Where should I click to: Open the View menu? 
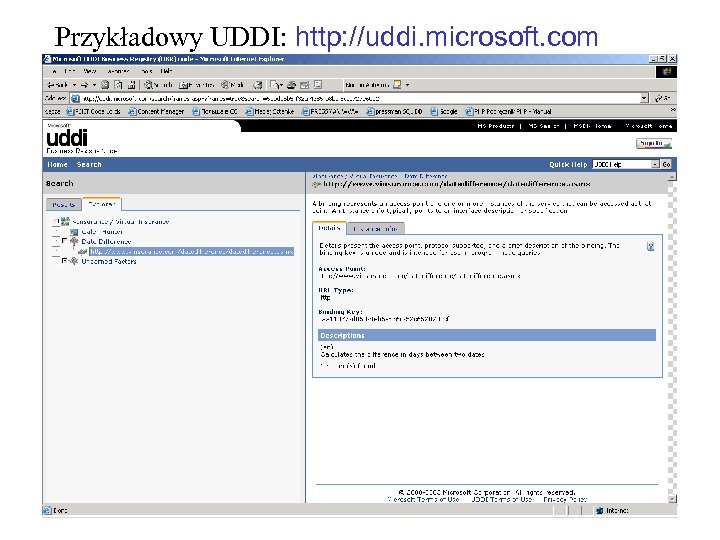(90, 71)
